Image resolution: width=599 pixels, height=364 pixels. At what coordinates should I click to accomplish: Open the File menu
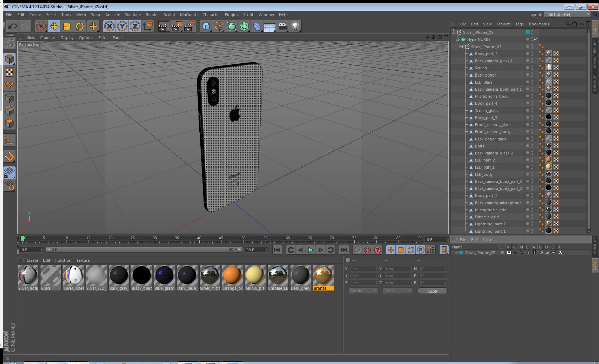tap(9, 14)
